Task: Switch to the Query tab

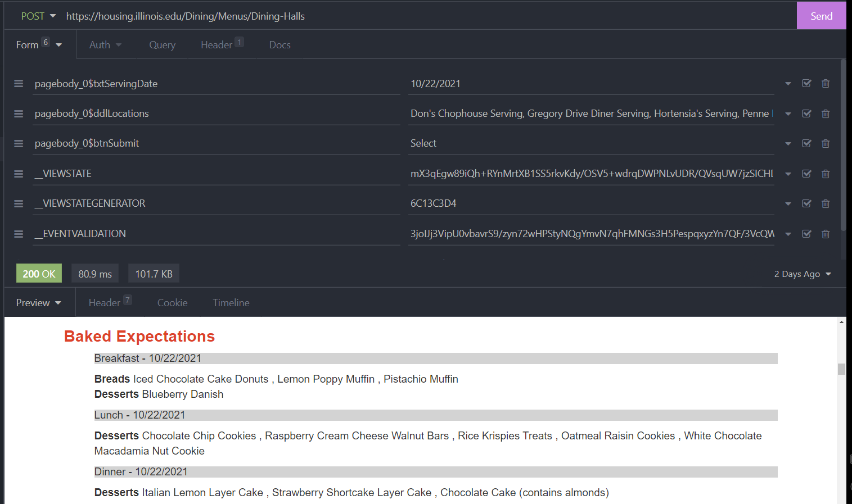Action: tap(162, 45)
